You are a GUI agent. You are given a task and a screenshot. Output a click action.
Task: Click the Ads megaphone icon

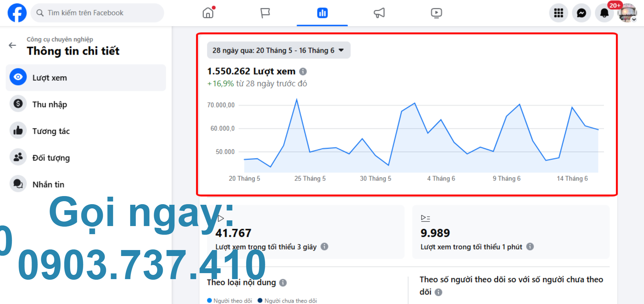(379, 13)
